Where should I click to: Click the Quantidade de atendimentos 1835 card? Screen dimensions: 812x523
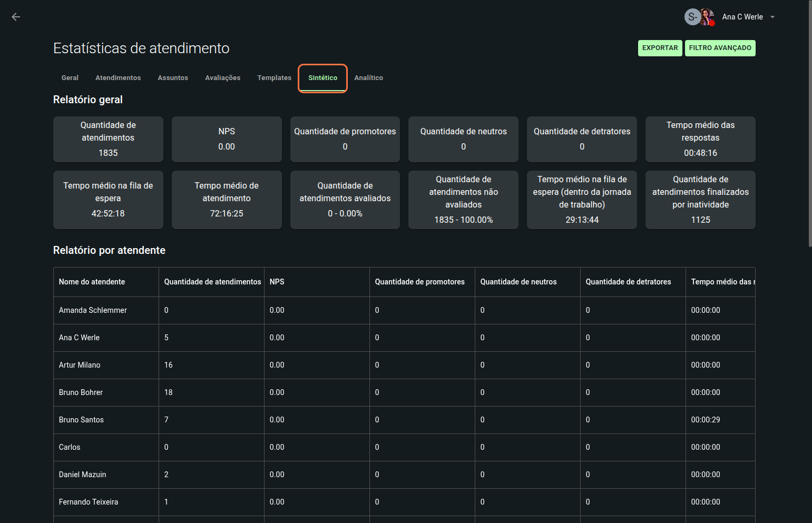coord(108,139)
